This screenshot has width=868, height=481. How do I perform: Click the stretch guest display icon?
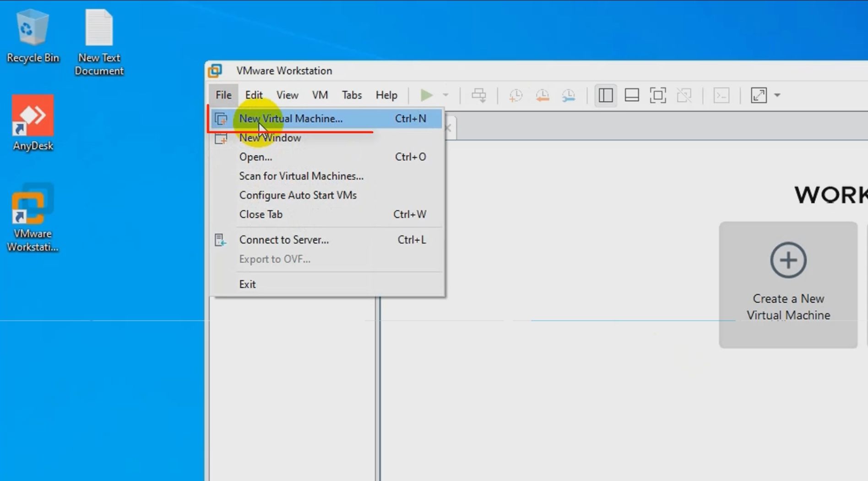pos(759,95)
